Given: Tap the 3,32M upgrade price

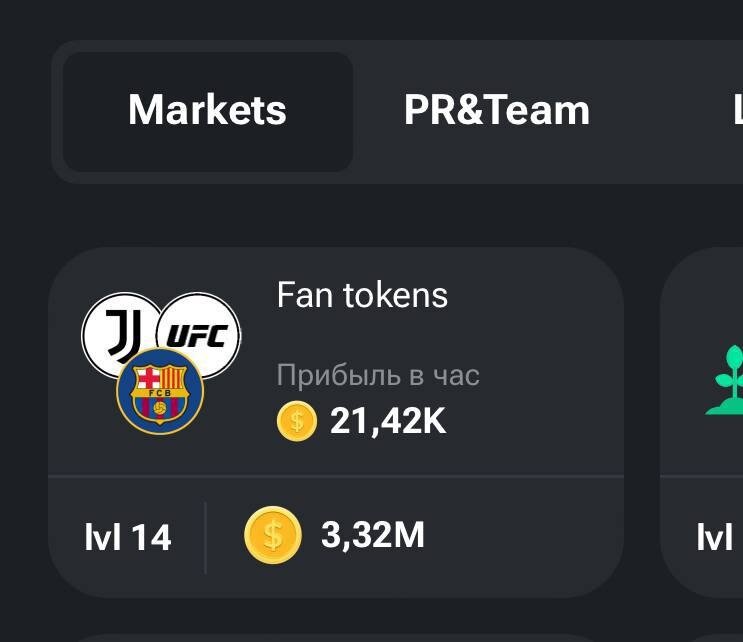Looking at the screenshot, I should coord(372,535).
